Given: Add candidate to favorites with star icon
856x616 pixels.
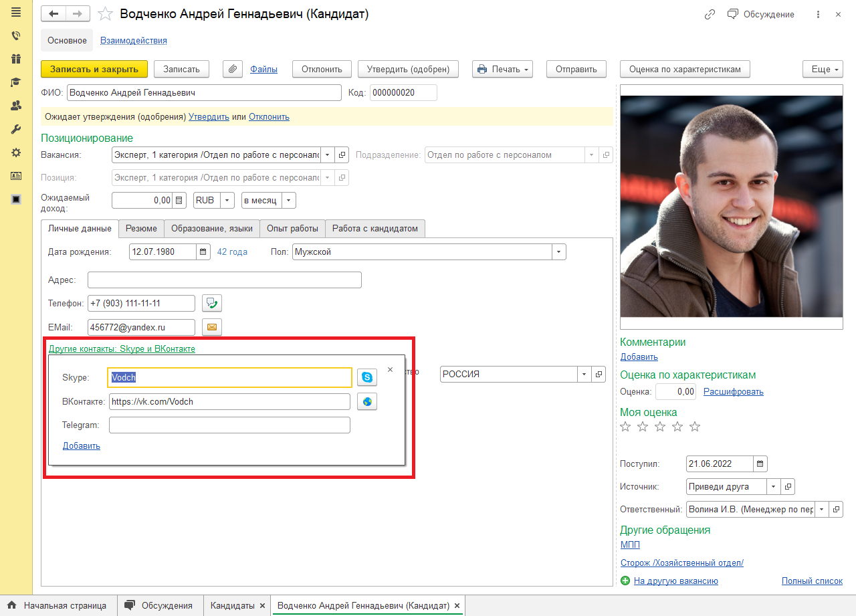Looking at the screenshot, I should [x=105, y=14].
